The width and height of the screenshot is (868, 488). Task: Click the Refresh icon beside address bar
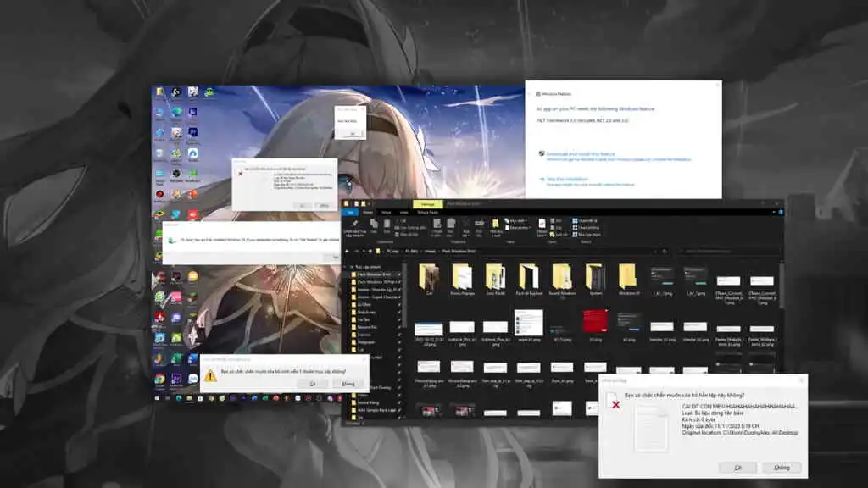665,251
